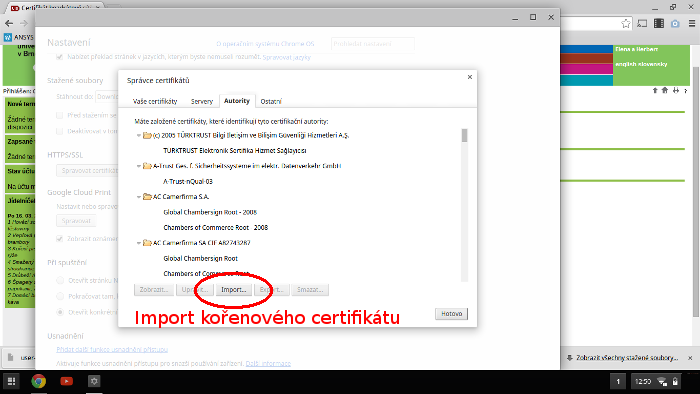
Task: Click the AC Camerfirma S.A. folder icon
Action: click(147, 197)
